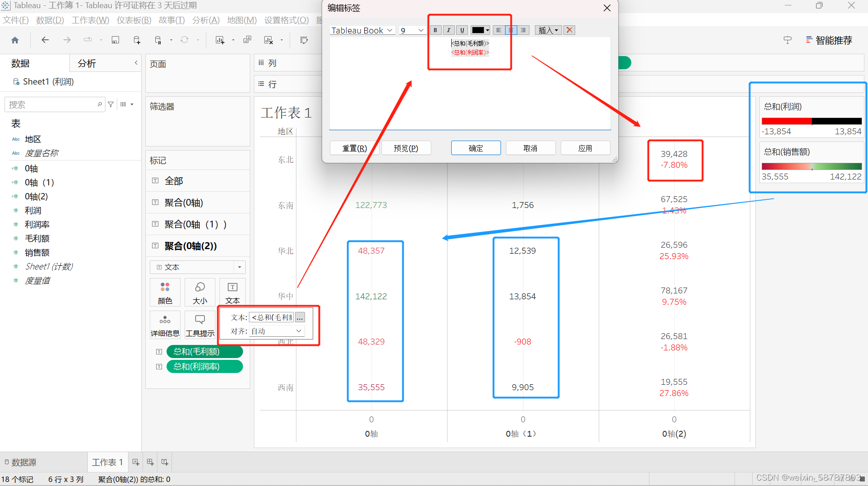Viewport: 868px width, 486px height.
Task: Clear formatting with the red X in dialog
Action: [569, 30]
